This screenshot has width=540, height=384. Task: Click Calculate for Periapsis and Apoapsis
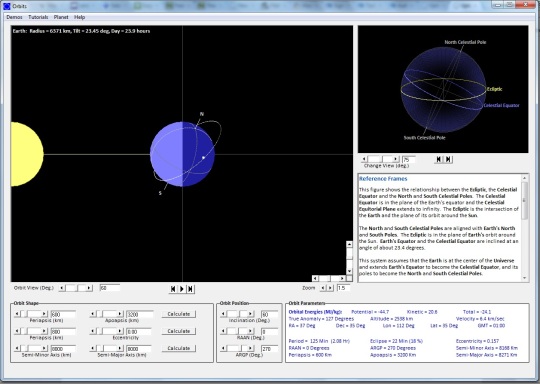pos(179,314)
